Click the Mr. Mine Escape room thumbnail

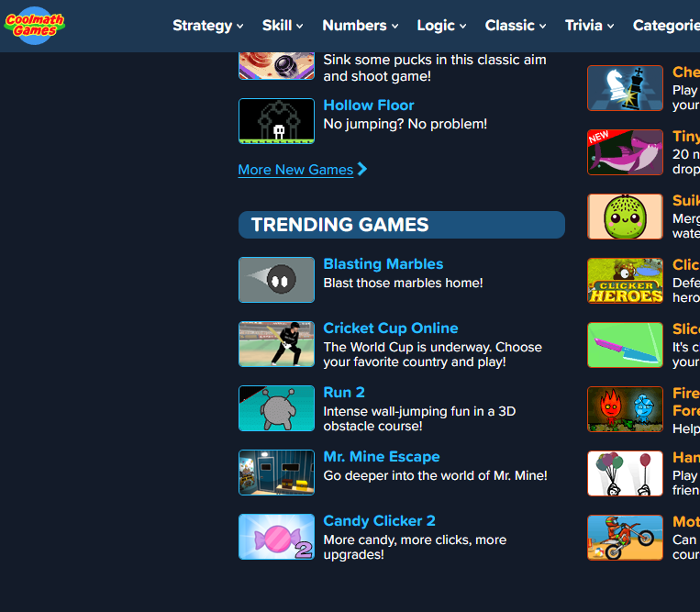coord(276,473)
